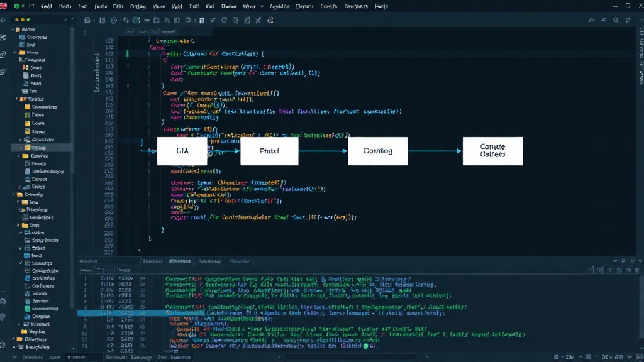Switch to the bold active tab in bottom panel
The width and height of the screenshot is (644, 362).
coord(180,261)
